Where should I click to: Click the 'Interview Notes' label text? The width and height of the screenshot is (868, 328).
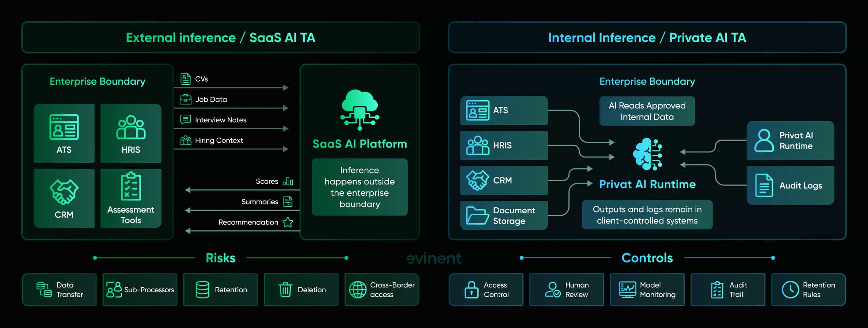point(221,120)
